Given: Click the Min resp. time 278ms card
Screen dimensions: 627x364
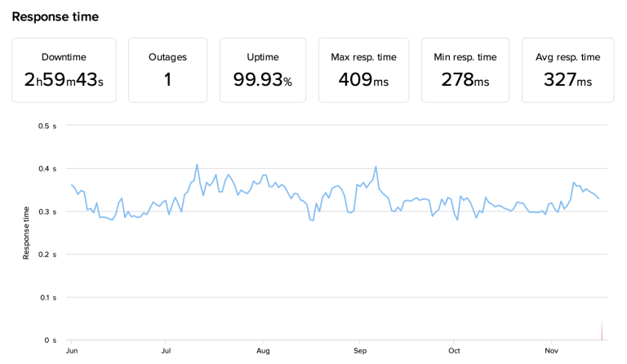Looking at the screenshot, I should (465, 70).
